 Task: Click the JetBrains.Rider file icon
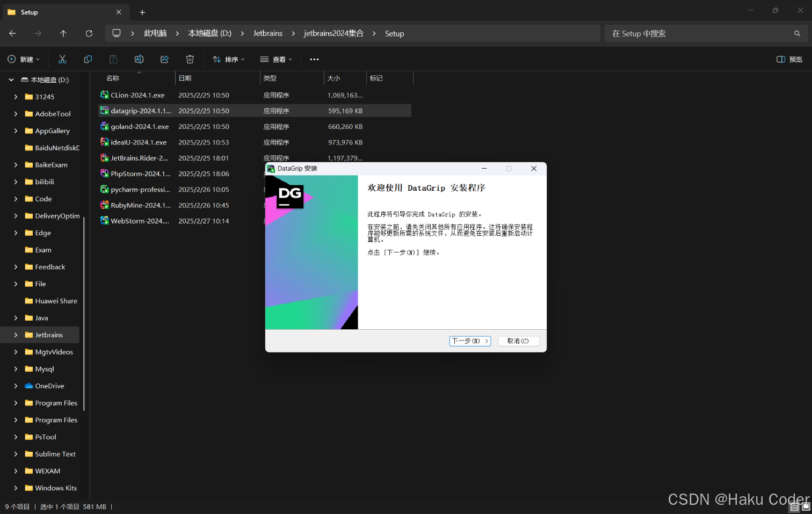coord(105,158)
